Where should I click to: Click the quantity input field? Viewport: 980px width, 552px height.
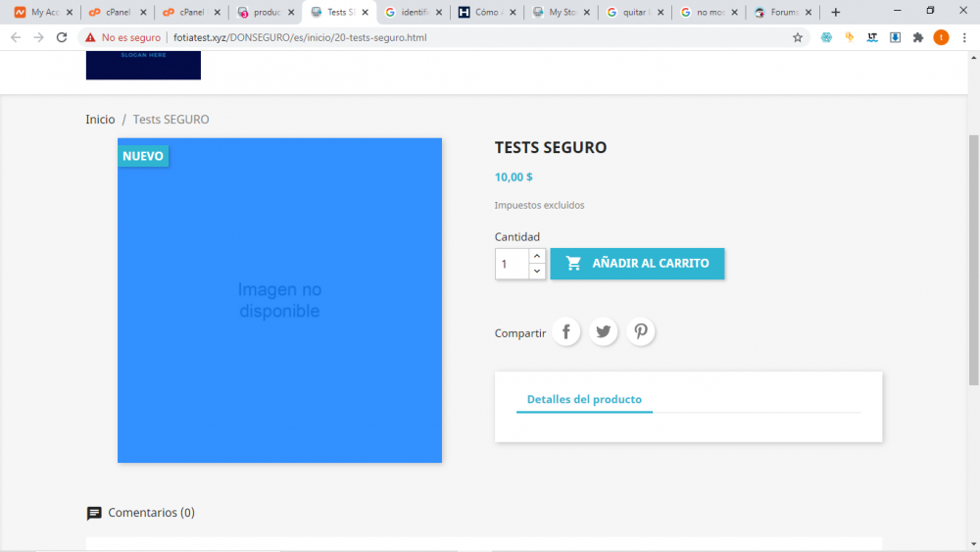[512, 264]
